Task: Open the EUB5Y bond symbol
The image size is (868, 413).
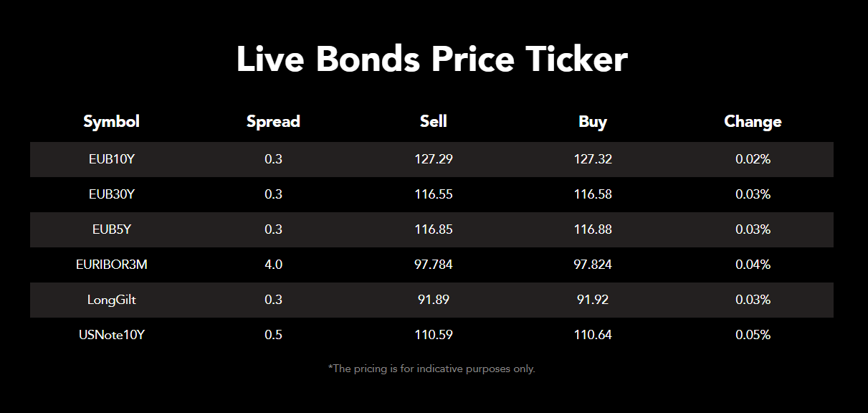Action: point(111,229)
